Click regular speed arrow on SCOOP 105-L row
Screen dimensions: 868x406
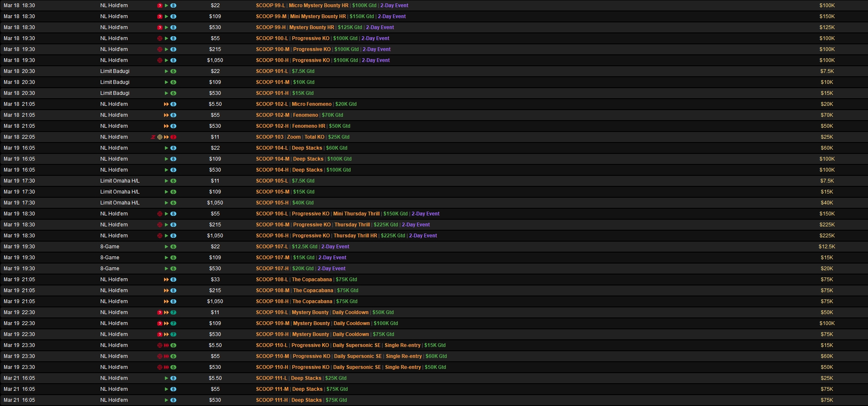pos(166,181)
